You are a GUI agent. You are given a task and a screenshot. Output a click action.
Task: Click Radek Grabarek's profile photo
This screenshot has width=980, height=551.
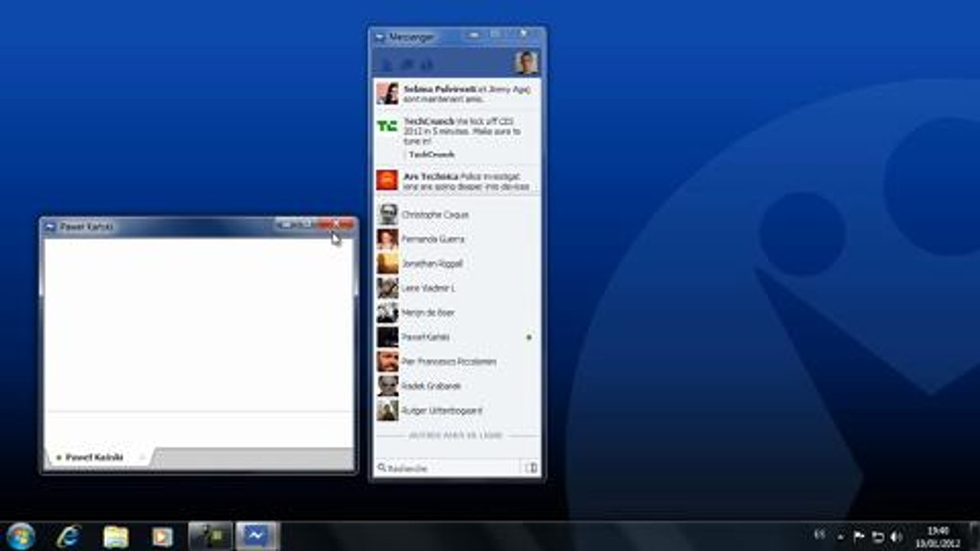coord(387,386)
